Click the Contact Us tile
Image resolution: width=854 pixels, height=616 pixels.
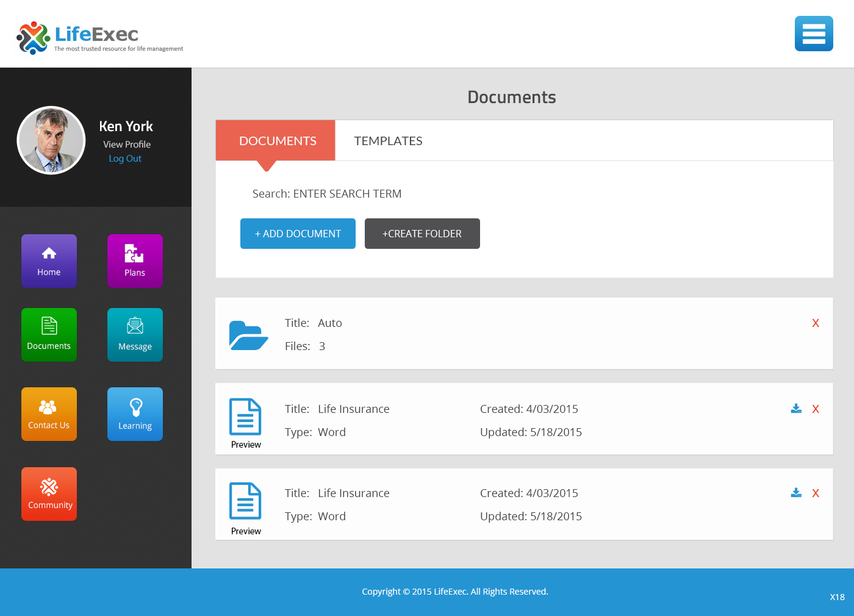pyautogui.click(x=49, y=414)
